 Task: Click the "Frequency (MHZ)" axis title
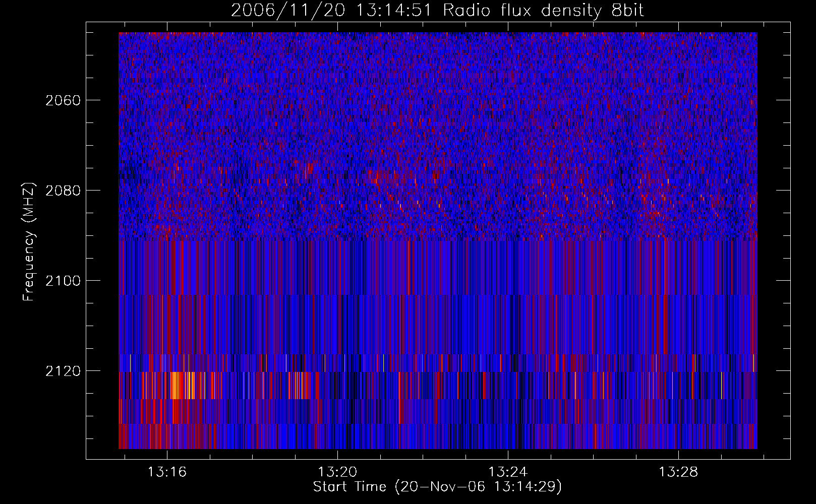(29, 242)
